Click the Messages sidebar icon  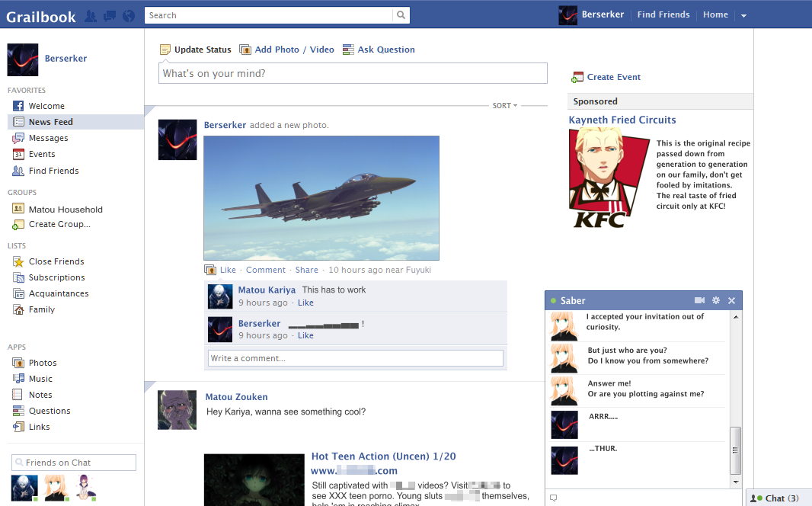[x=18, y=138]
